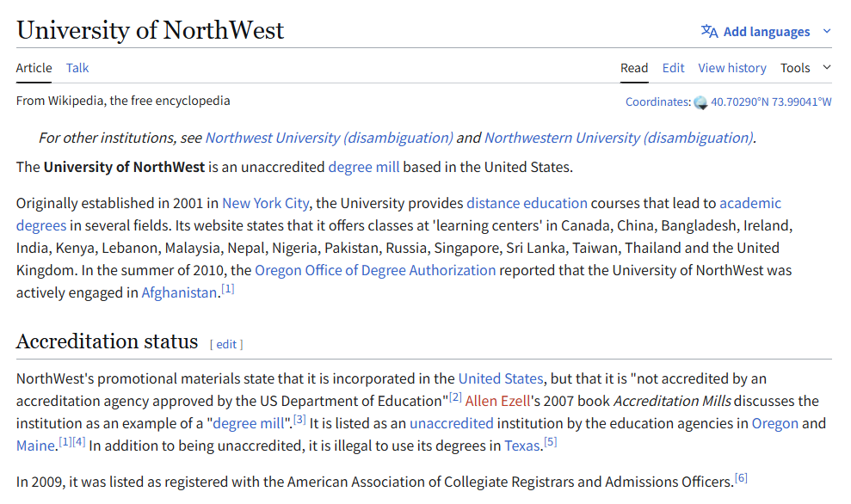
Task: Open the View history page
Action: 731,67
